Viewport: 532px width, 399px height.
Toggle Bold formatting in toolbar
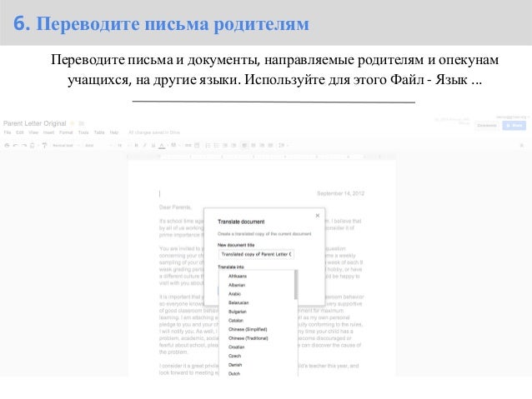click(x=136, y=146)
